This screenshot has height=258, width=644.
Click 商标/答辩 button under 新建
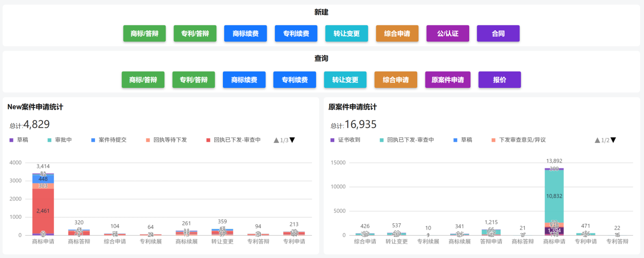[x=144, y=33]
